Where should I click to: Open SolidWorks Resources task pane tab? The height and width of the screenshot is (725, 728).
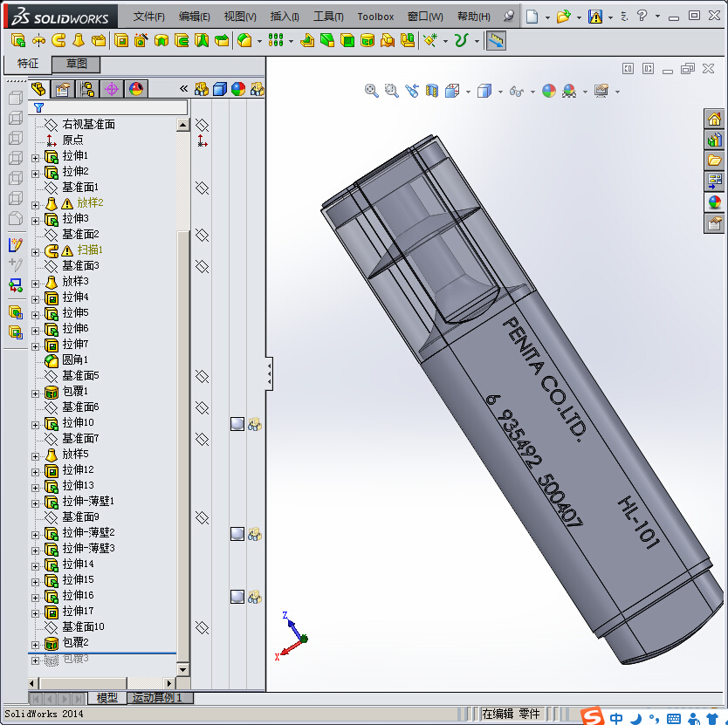tap(714, 120)
